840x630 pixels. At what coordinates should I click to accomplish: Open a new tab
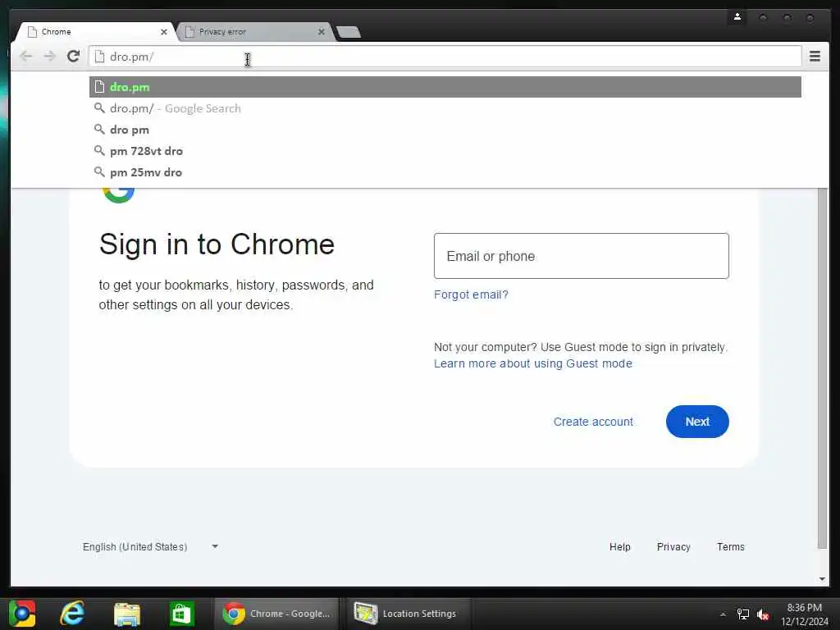coord(349,33)
